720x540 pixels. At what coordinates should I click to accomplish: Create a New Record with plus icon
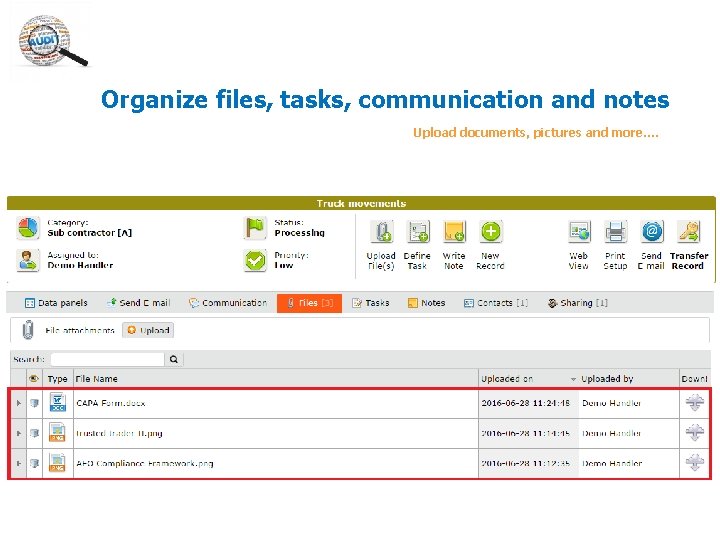coord(490,231)
